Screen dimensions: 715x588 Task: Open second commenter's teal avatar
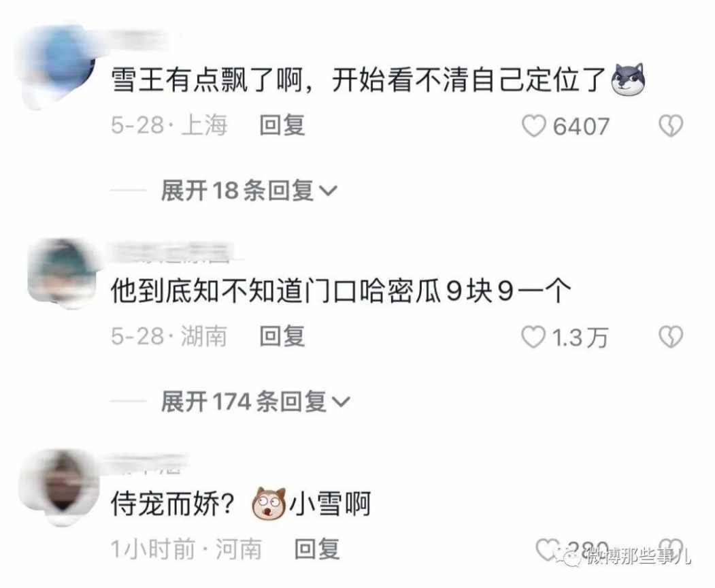click(x=63, y=273)
